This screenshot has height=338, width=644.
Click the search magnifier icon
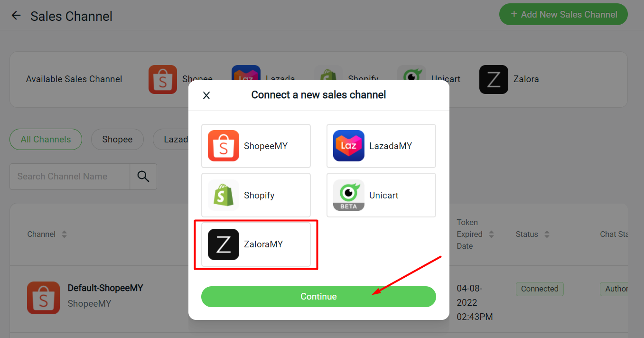pyautogui.click(x=143, y=177)
